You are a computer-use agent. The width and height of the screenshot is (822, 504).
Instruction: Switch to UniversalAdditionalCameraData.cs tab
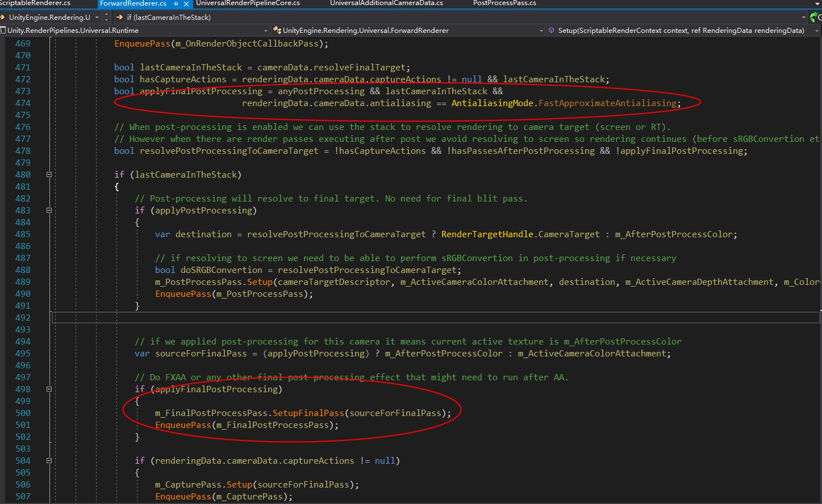pyautogui.click(x=386, y=3)
